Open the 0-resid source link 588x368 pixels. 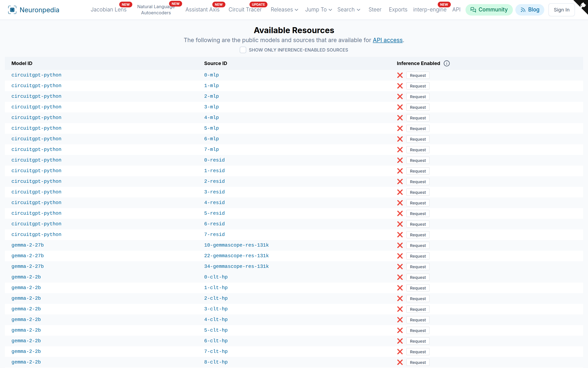pos(214,160)
